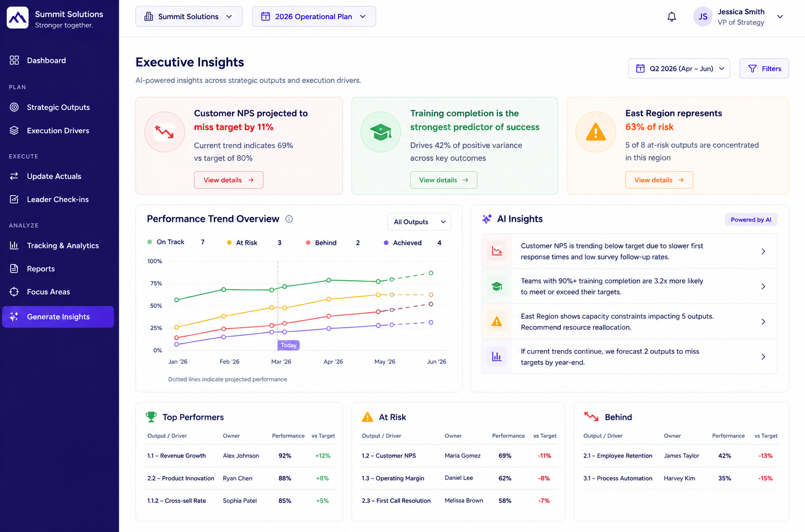The image size is (805, 532).
Task: Open notifications bell
Action: click(671, 16)
